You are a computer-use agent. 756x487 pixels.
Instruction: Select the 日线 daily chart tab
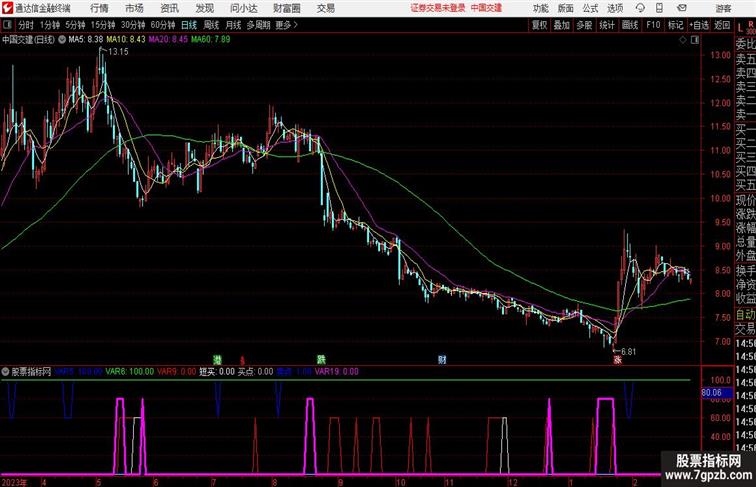[x=189, y=25]
